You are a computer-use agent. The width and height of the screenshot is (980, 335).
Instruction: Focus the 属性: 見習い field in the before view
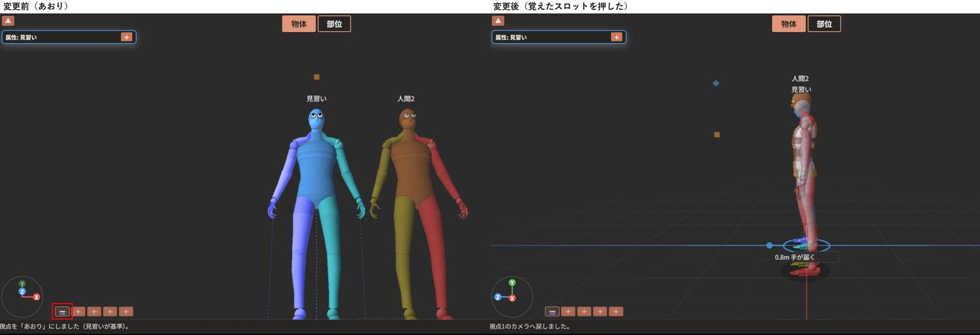(x=69, y=37)
